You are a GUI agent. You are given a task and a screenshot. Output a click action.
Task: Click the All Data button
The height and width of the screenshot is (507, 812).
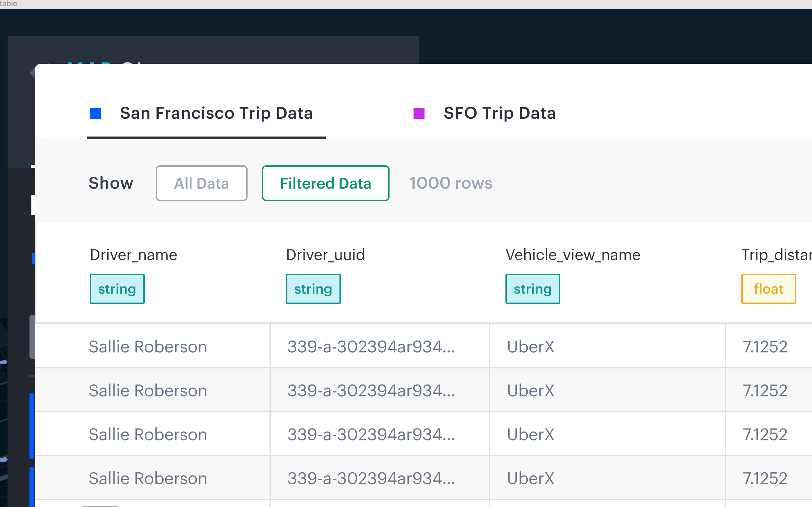[x=201, y=183]
